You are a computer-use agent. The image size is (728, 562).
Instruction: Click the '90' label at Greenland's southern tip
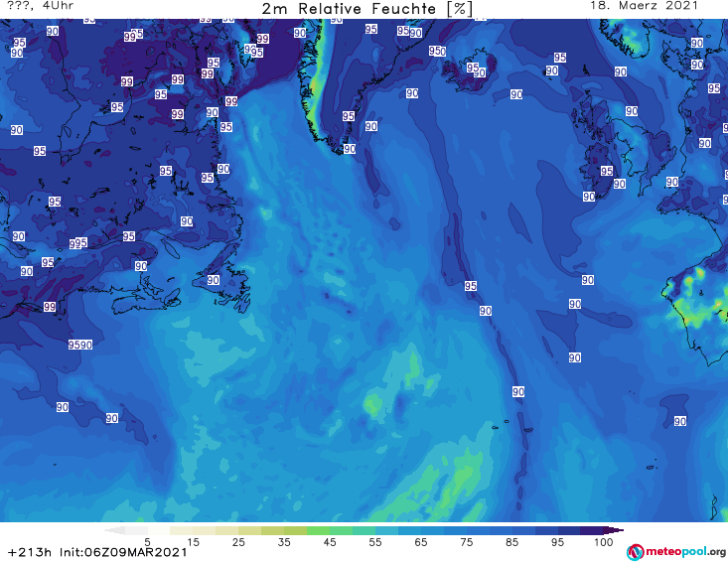point(350,149)
